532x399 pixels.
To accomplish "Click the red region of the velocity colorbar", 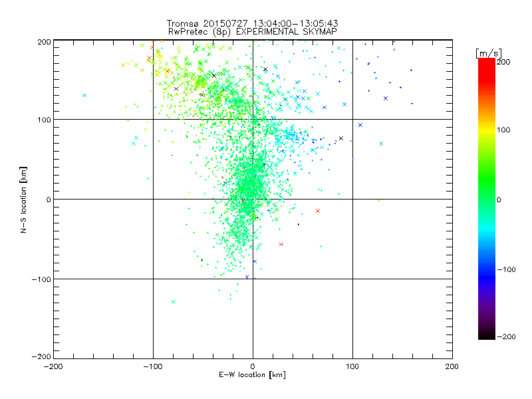I will point(487,70).
